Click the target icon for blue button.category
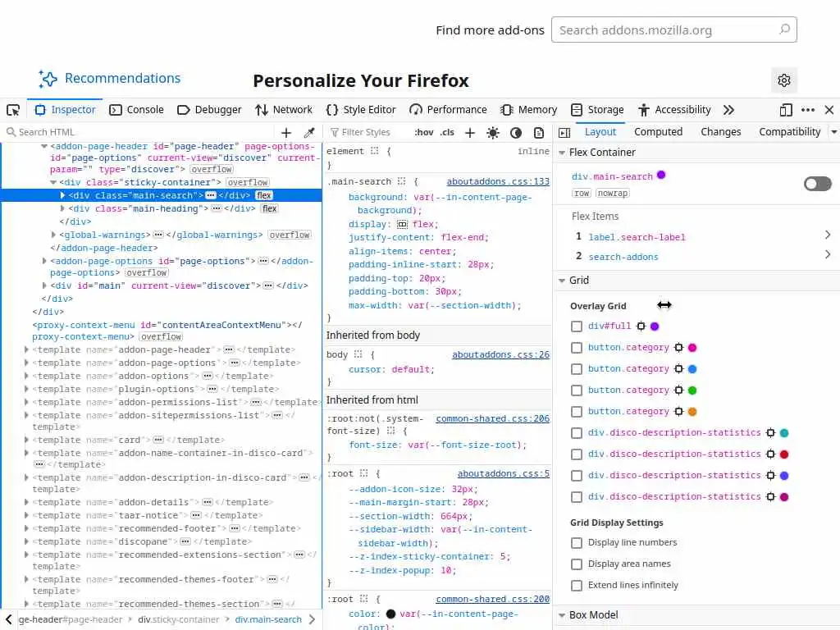The height and width of the screenshot is (630, 840). [x=678, y=369]
